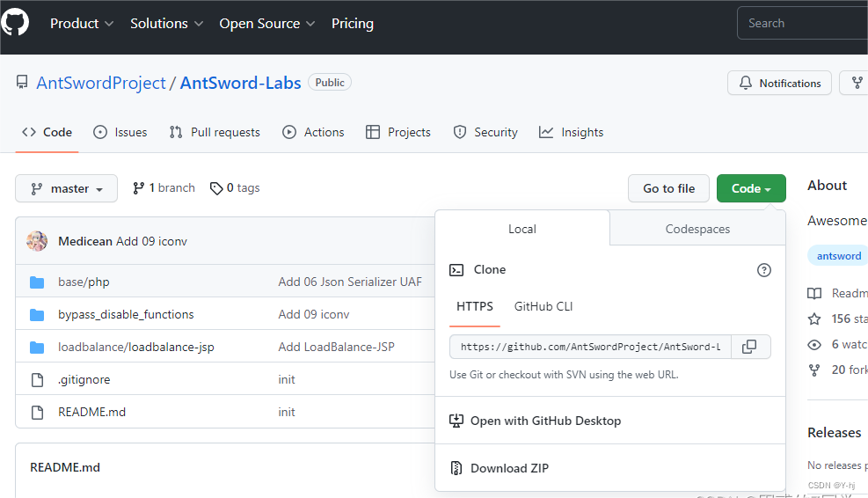The width and height of the screenshot is (868, 498).
Task: Click the GitHub logo icon
Action: pyautogui.click(x=15, y=23)
